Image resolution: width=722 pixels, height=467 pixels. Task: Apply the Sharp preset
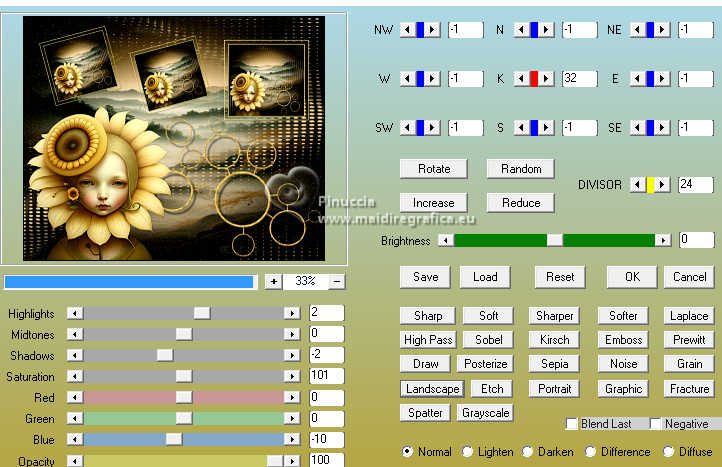[428, 316]
